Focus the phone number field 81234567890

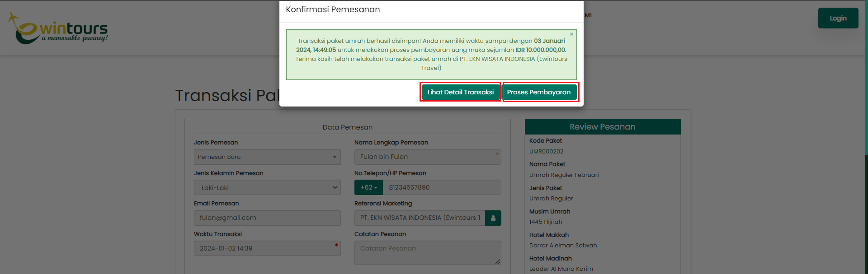pyautogui.click(x=441, y=188)
